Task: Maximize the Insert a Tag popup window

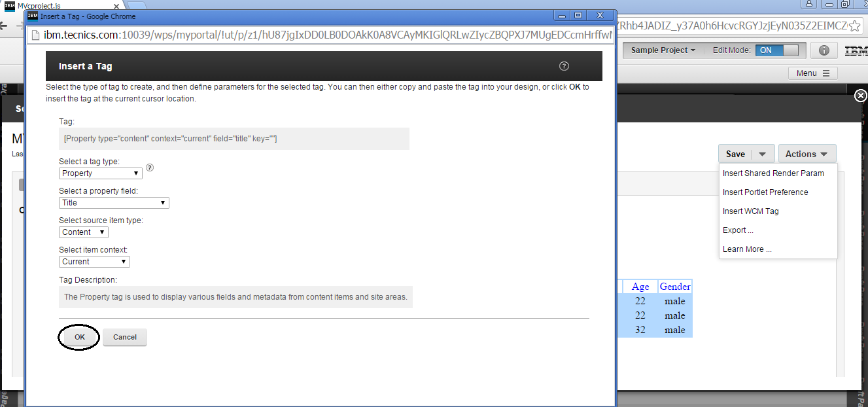Action: coord(578,15)
